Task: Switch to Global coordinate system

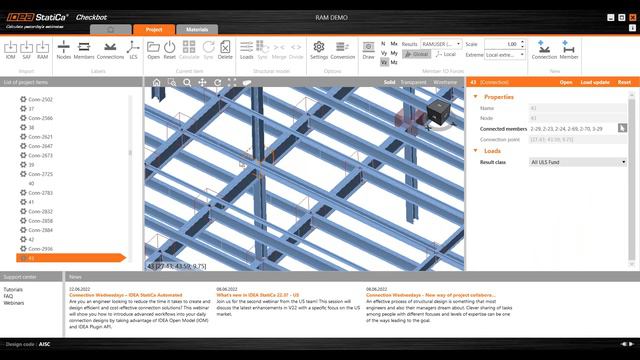Action: click(x=416, y=54)
